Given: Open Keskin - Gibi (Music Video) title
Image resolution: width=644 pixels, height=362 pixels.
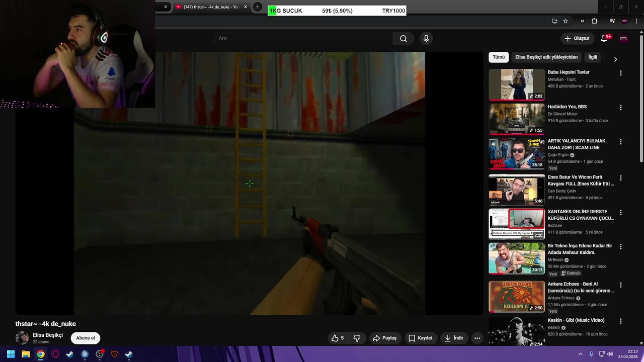Looking at the screenshot, I should [x=576, y=320].
